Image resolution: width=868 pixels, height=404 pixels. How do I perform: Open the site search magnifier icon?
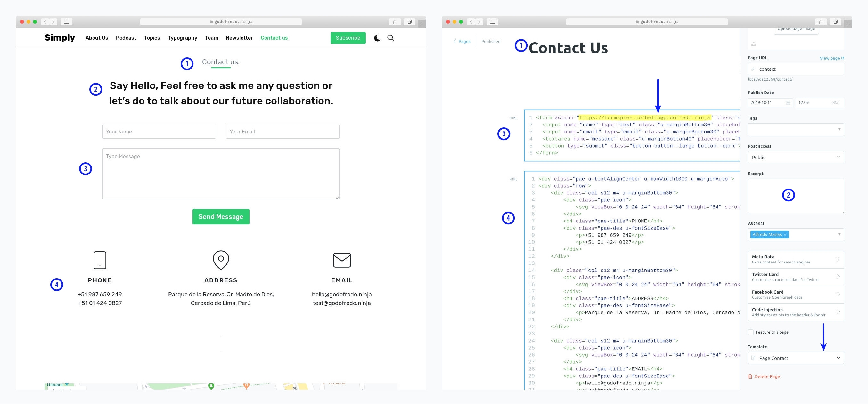click(390, 38)
